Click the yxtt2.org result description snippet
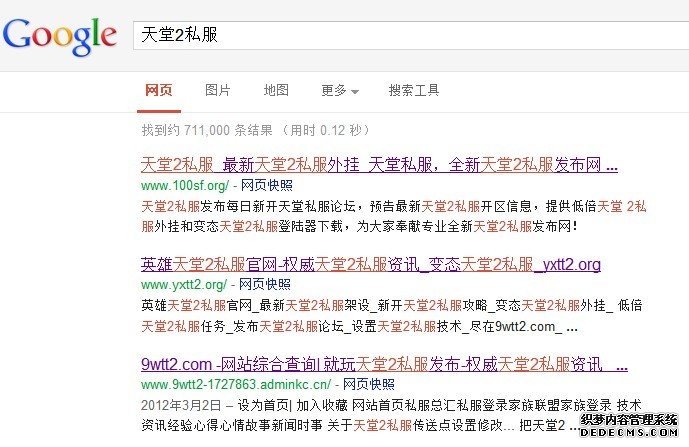 pyautogui.click(x=392, y=316)
